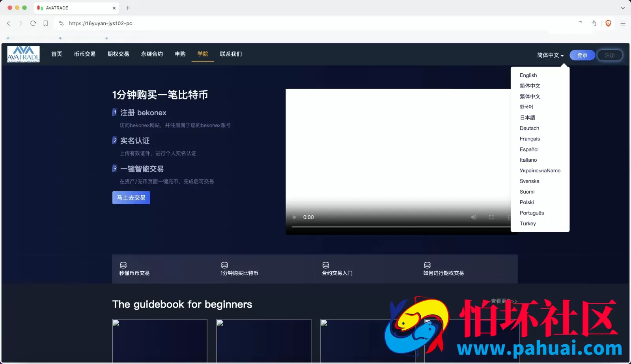The image size is (631, 364).
Task: Click the AvaTrade logo
Action: 23,54
